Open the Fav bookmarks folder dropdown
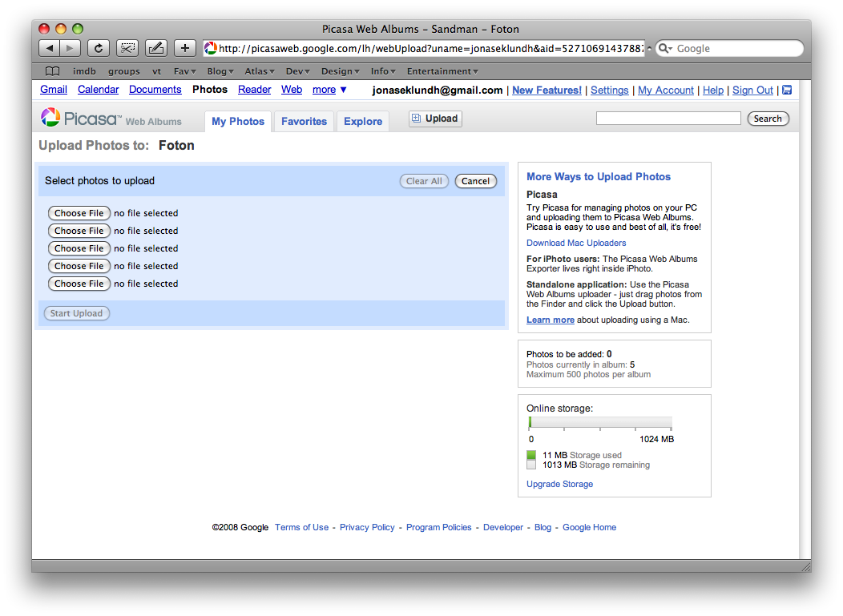This screenshot has height=616, width=843. pyautogui.click(x=185, y=71)
